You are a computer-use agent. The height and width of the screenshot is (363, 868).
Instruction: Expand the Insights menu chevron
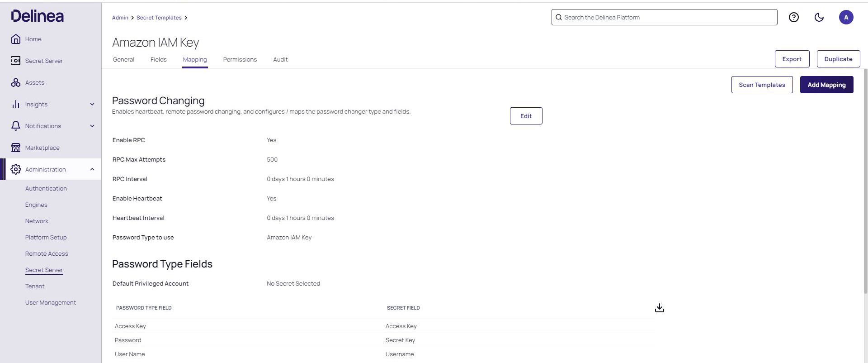pyautogui.click(x=92, y=104)
